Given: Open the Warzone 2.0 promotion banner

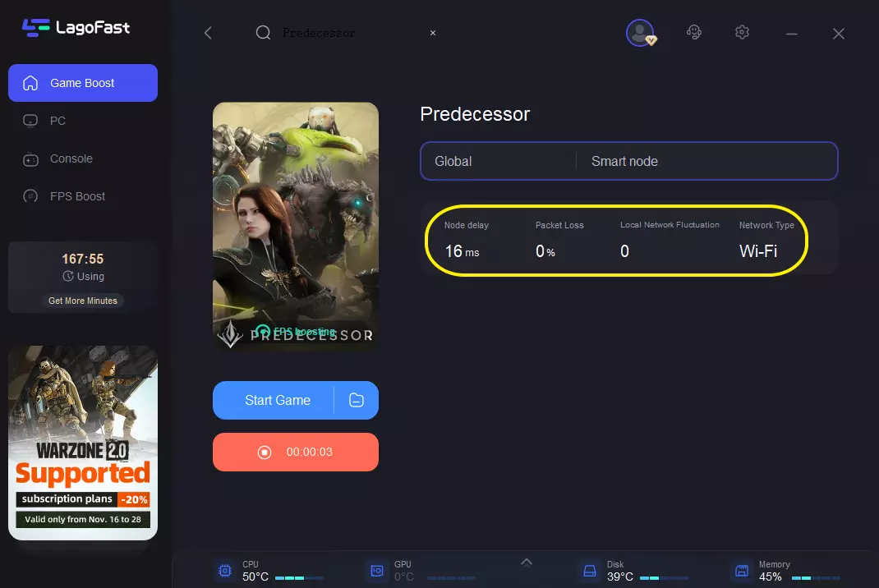Looking at the screenshot, I should point(83,443).
